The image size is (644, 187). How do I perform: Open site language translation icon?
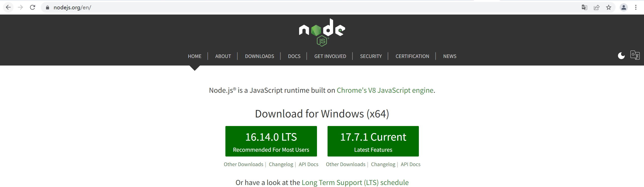click(x=635, y=55)
